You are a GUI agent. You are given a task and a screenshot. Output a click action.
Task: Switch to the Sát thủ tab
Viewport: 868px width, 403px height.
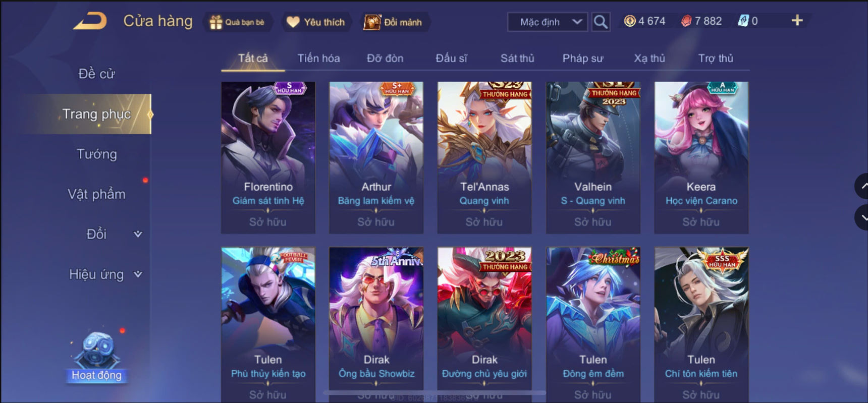(x=517, y=59)
